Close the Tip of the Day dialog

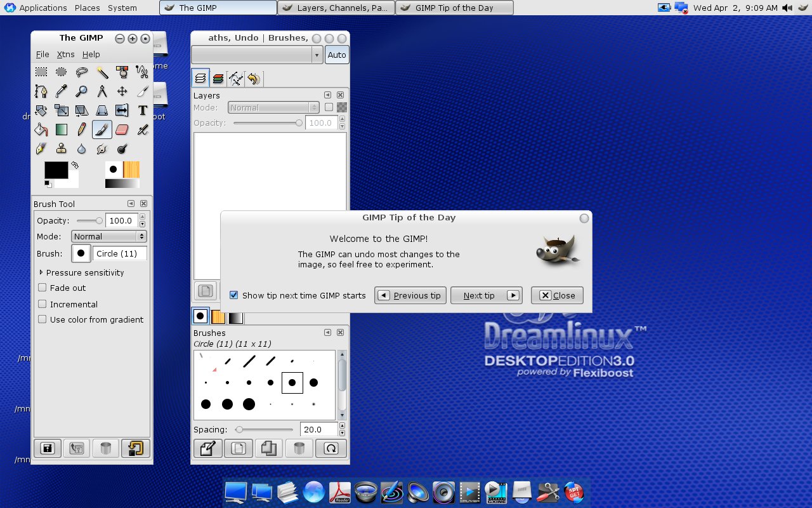[x=557, y=295]
